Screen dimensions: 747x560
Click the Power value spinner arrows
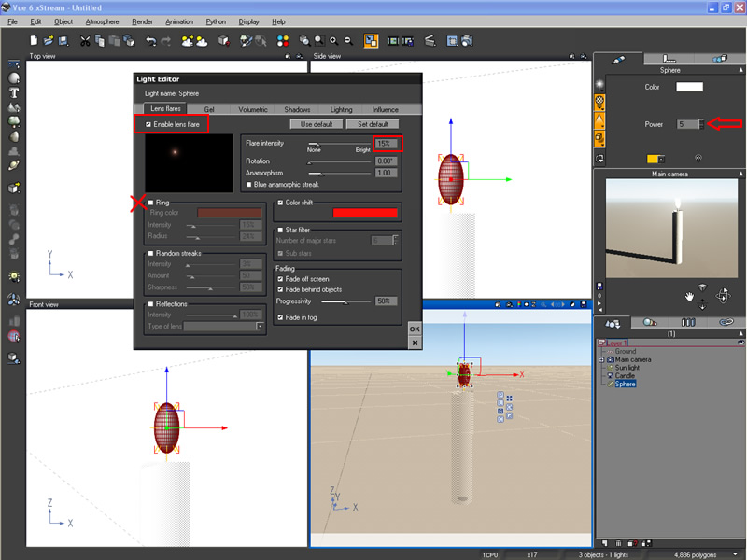[x=701, y=124]
